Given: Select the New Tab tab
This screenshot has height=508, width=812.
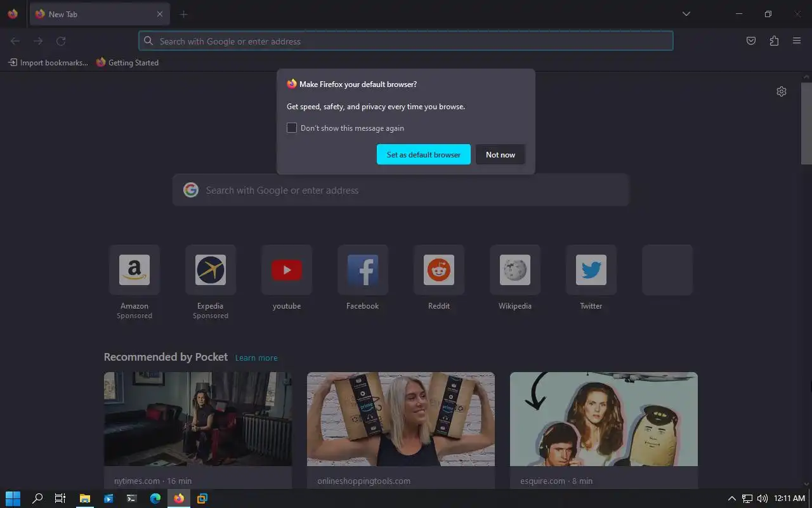Looking at the screenshot, I should coord(100,14).
